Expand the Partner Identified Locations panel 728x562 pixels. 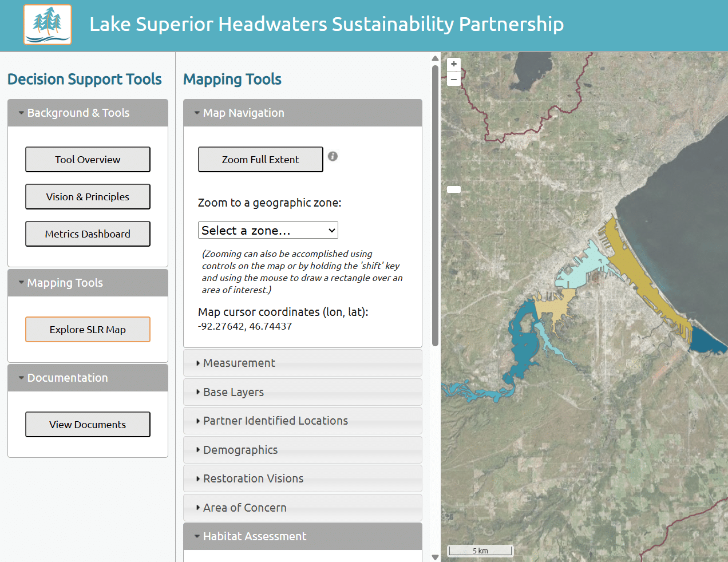coord(303,421)
